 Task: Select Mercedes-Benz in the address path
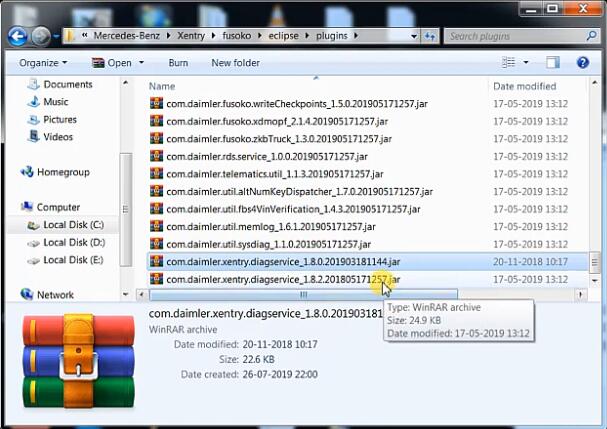click(127, 36)
